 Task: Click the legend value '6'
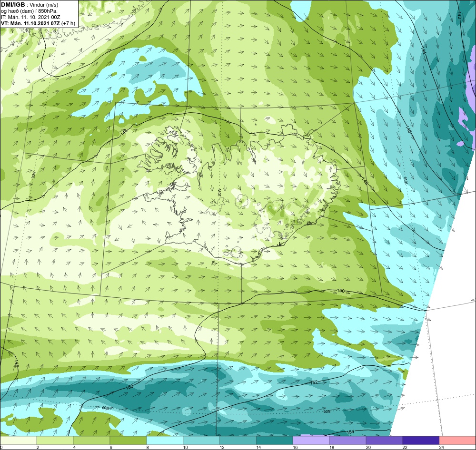tap(111, 447)
